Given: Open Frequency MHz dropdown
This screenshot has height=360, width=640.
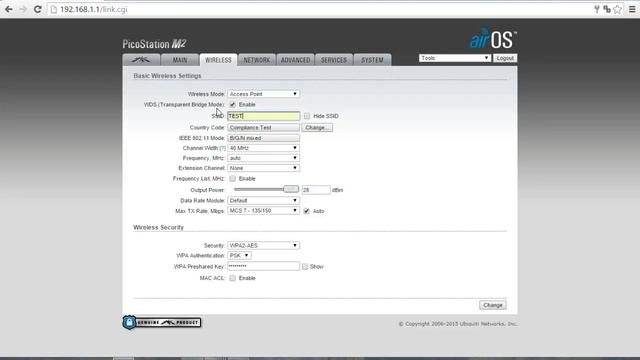Looking at the screenshot, I should click(x=263, y=158).
